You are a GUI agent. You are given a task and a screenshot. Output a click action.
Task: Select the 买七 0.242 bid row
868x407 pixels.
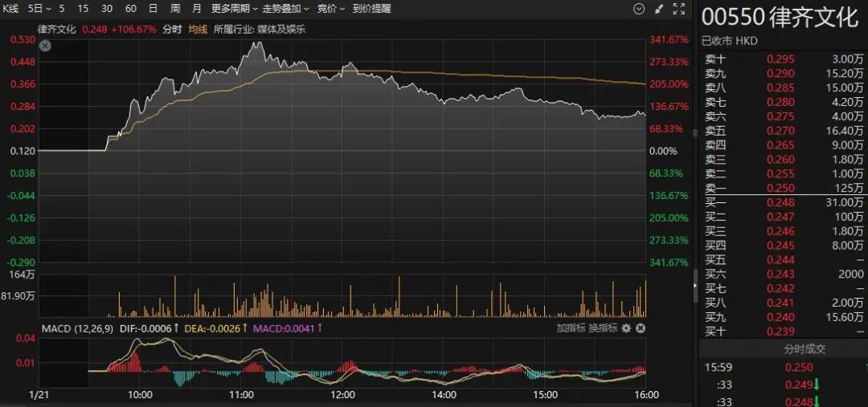click(784, 289)
